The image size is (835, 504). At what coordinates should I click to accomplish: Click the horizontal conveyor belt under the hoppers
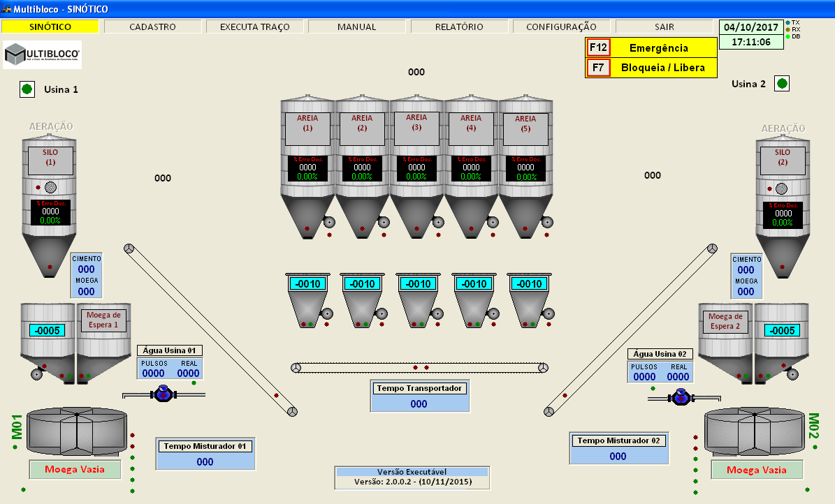[x=421, y=368]
